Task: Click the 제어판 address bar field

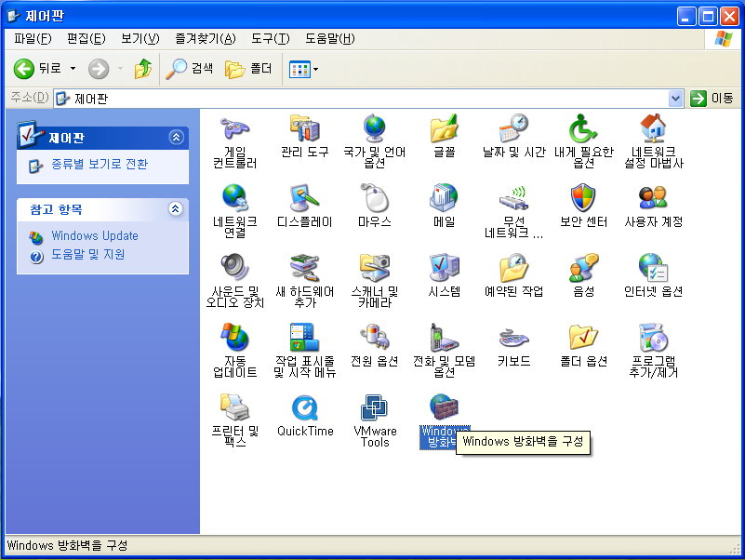Action: tap(363, 98)
